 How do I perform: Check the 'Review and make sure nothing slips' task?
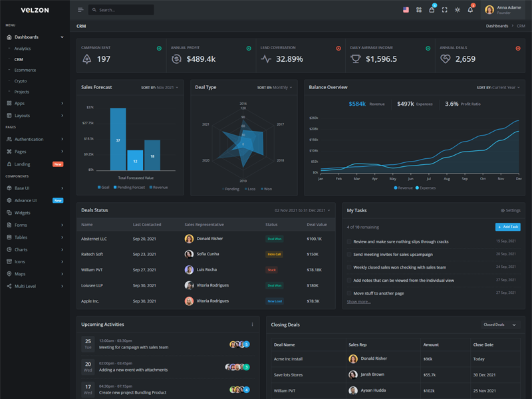pyautogui.click(x=349, y=242)
